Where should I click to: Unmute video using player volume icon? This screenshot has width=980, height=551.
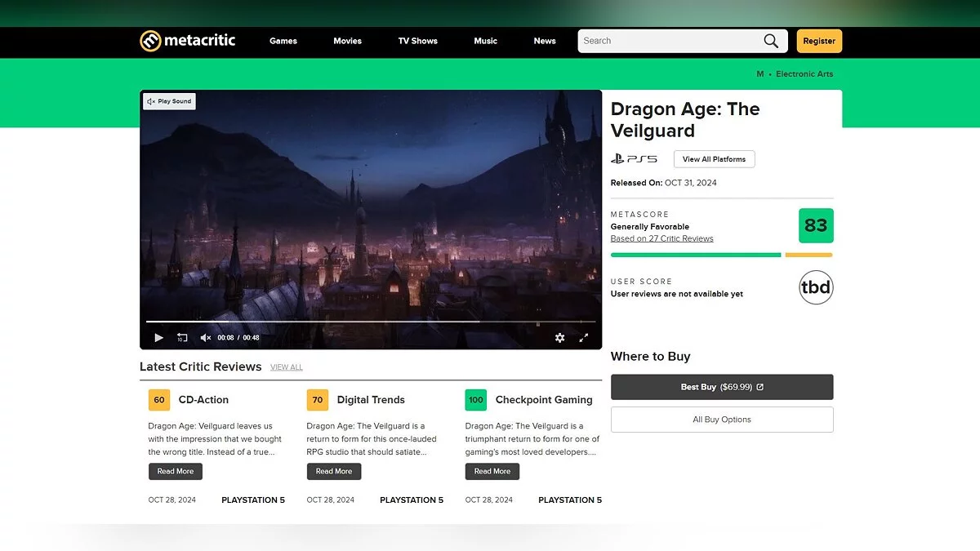[x=206, y=338]
